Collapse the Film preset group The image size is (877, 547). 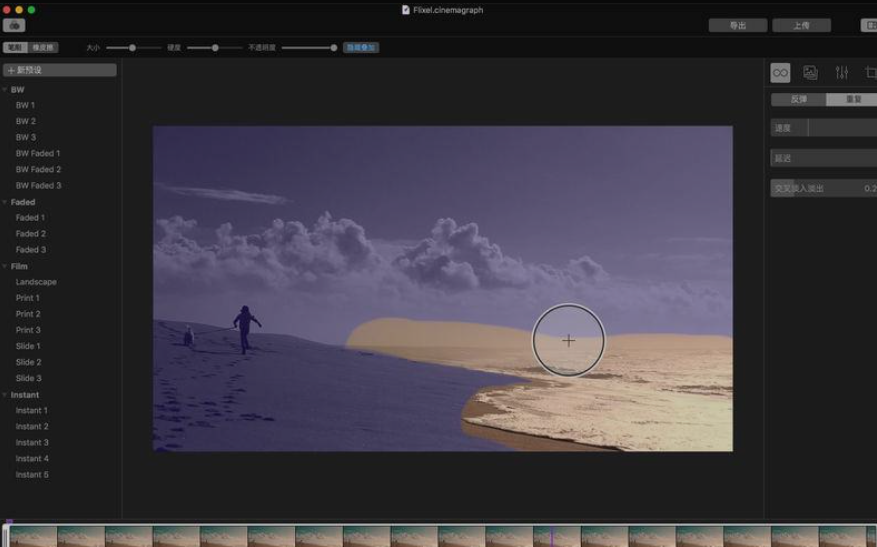[4, 266]
